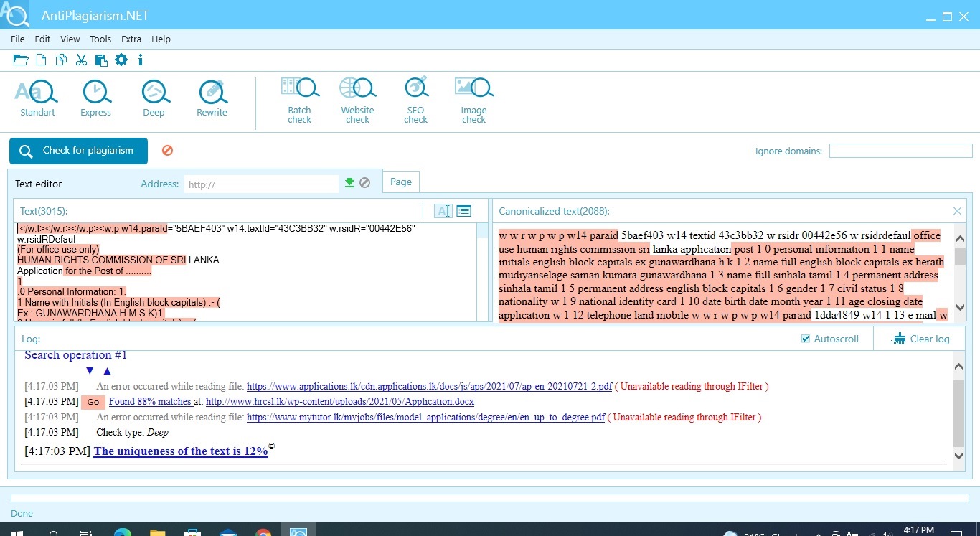Open the Website check tool
The height and width of the screenshot is (536, 980).
357,100
